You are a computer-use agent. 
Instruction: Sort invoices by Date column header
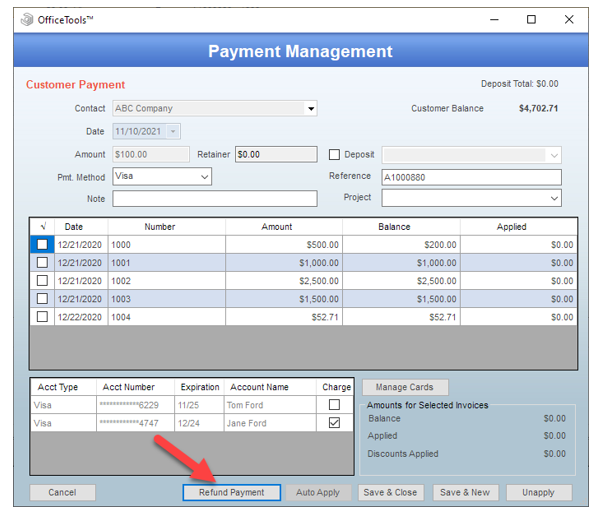point(81,227)
